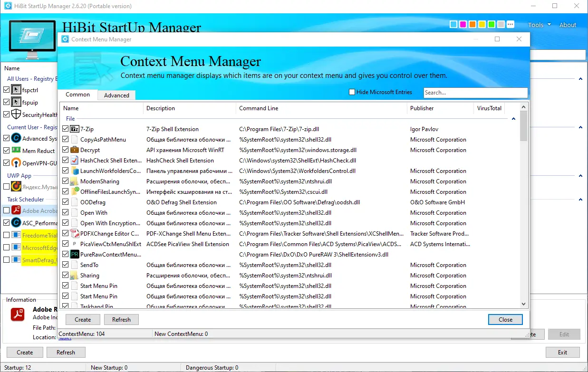Viewport: 588px width, 372px height.
Task: Click Create in Context Menu Manager
Action: pyautogui.click(x=83, y=320)
